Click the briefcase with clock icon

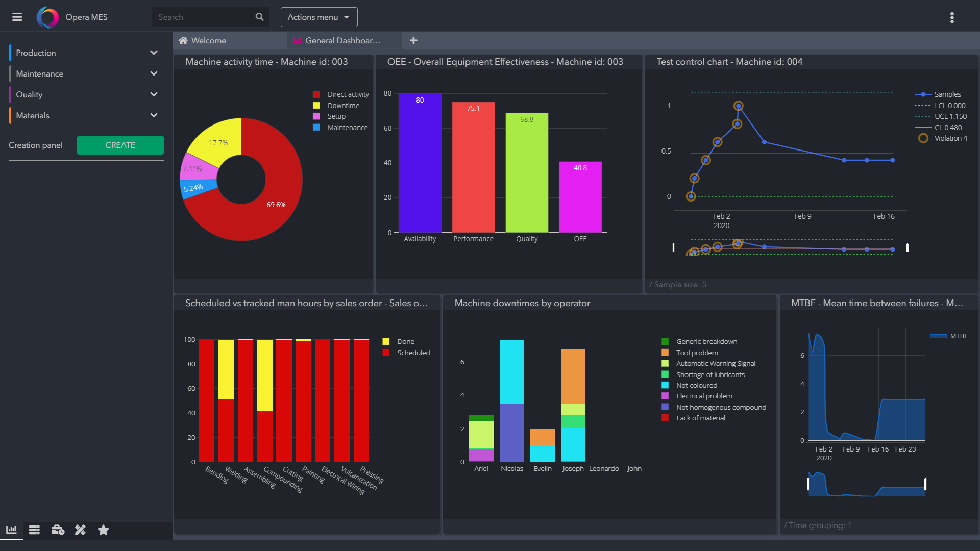click(x=58, y=530)
